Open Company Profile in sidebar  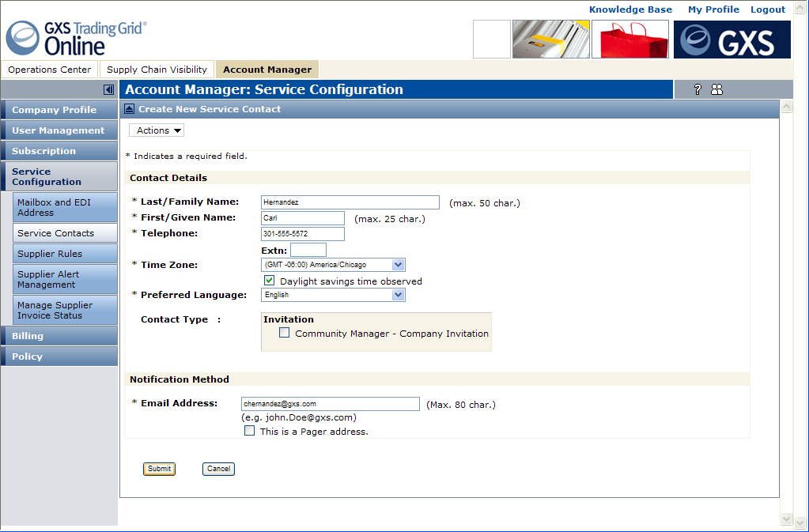click(59, 110)
